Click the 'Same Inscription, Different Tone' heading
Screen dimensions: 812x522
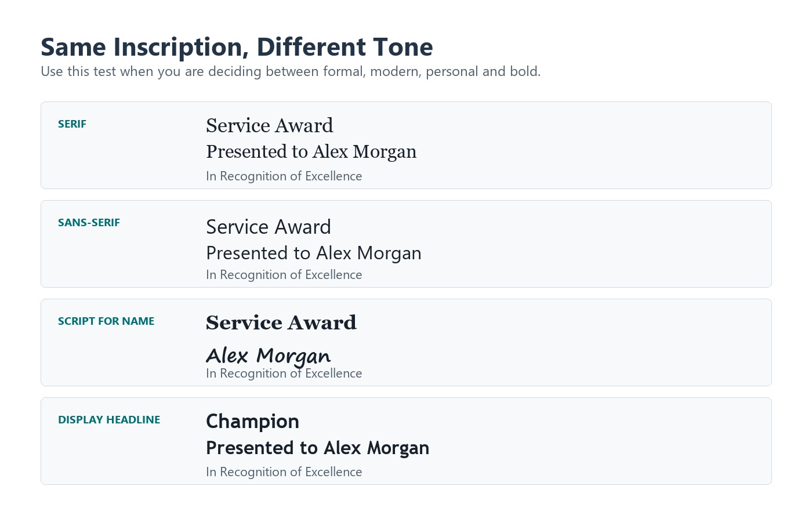click(x=237, y=48)
